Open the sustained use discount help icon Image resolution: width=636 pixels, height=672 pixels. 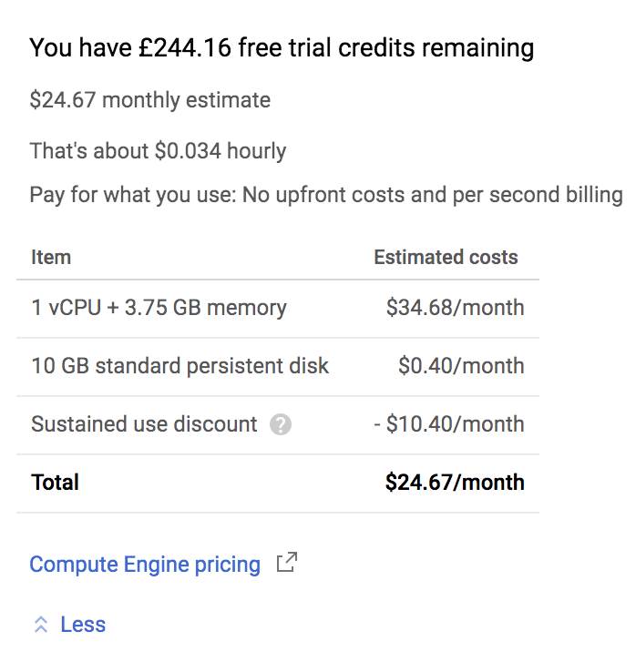tap(281, 424)
